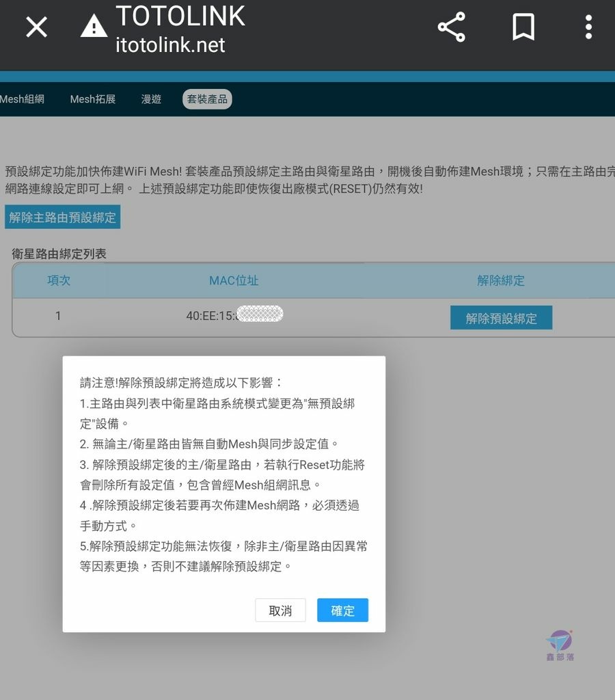The image size is (615, 700).
Task: Click the 解除綁定 column header
Action: 501,280
